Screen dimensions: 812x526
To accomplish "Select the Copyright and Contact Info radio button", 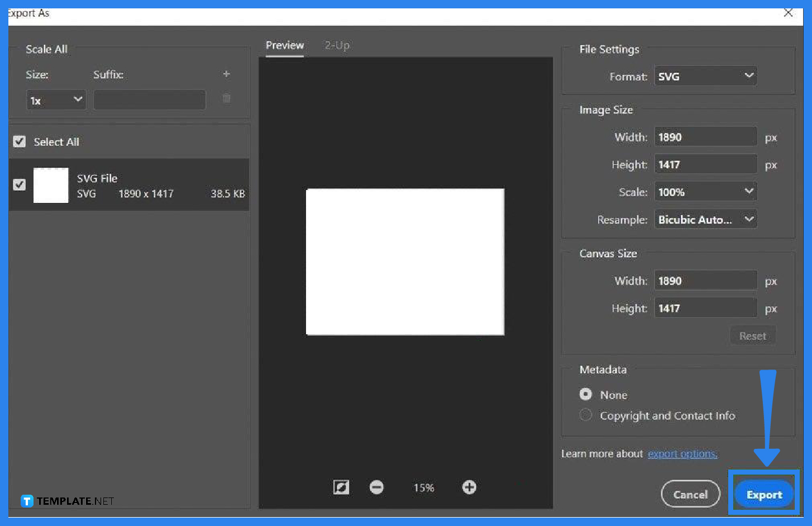I will [x=585, y=415].
